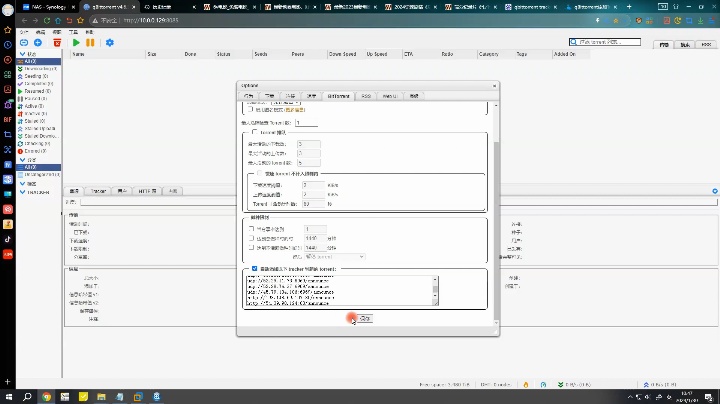This screenshot has height=404, width=720.
Task: Collapse the Trackers section chevron
Action: pyautogui.click(x=22, y=192)
